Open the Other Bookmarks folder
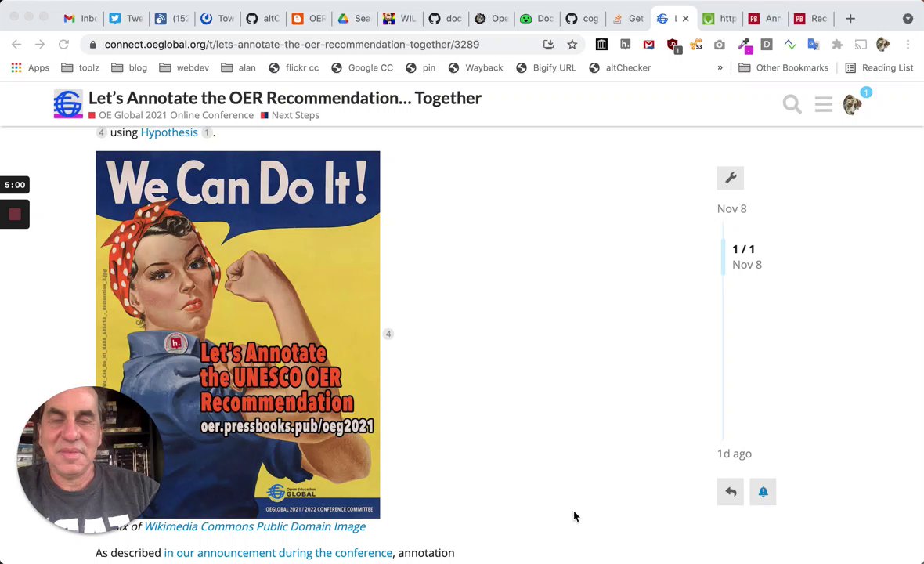This screenshot has width=924, height=564. (784, 68)
